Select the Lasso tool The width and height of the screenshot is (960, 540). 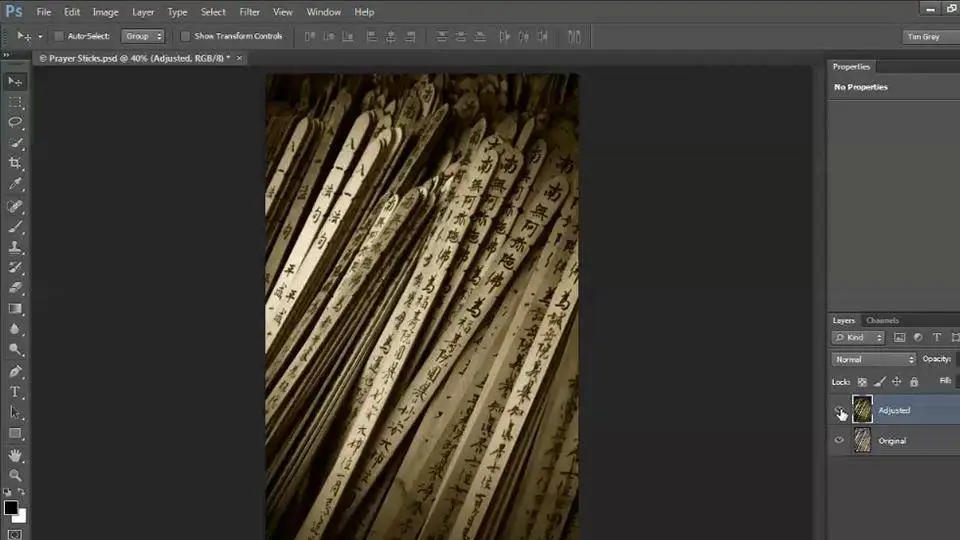pyautogui.click(x=15, y=122)
